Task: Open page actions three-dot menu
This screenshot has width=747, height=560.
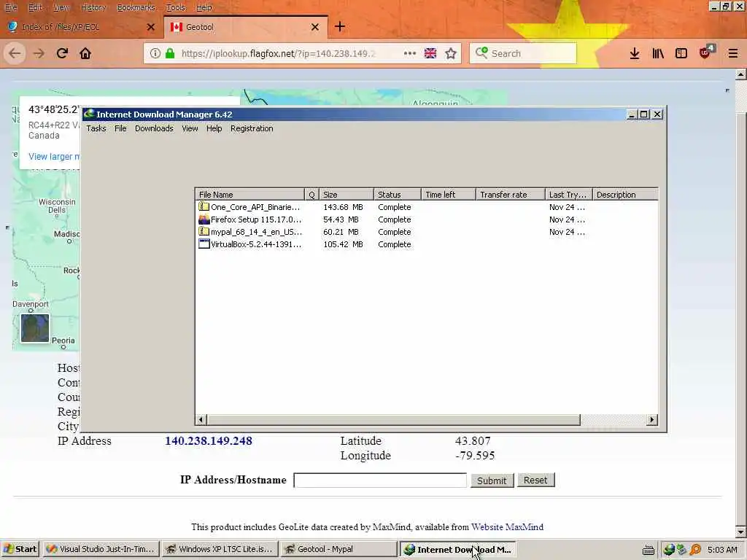Action: [x=410, y=53]
